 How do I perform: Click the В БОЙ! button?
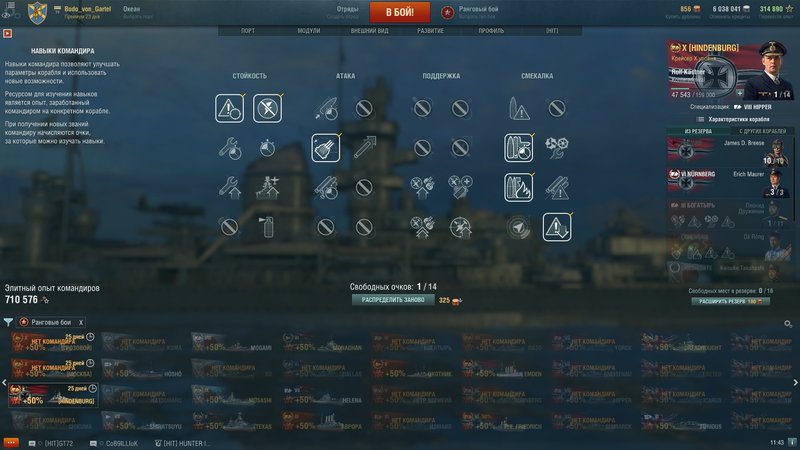click(399, 12)
